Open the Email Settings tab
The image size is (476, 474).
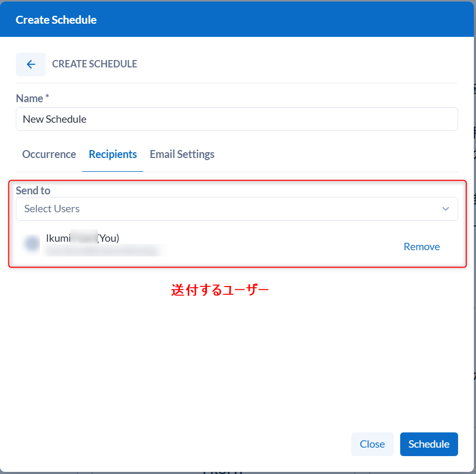tap(182, 154)
